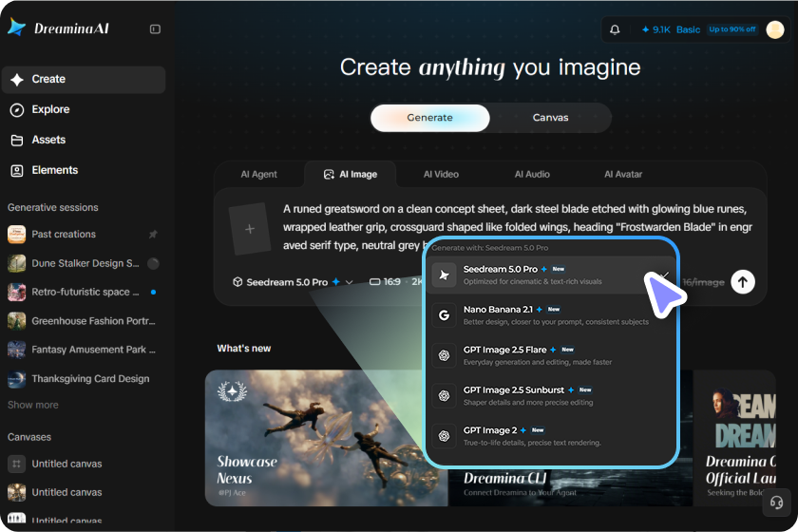Viewport: 798px width, 532px height.
Task: Open Greenhouse Fashion Portr... session
Action: click(x=83, y=321)
